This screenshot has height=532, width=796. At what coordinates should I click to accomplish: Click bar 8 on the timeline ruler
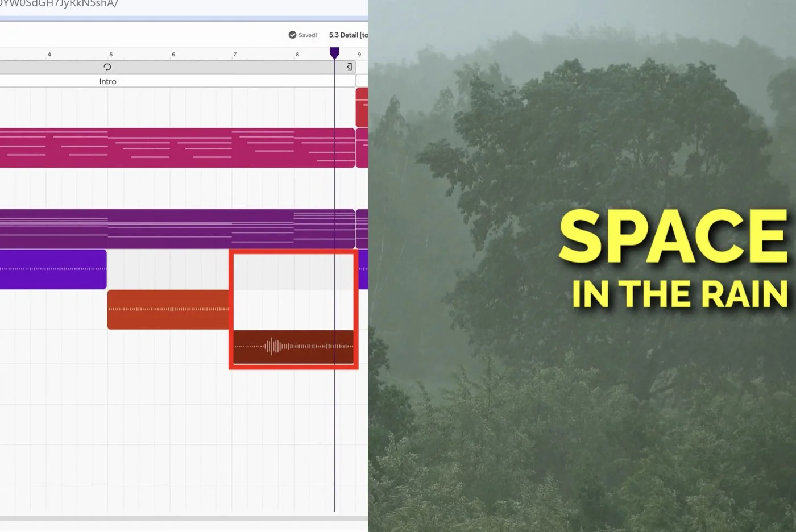click(x=297, y=55)
